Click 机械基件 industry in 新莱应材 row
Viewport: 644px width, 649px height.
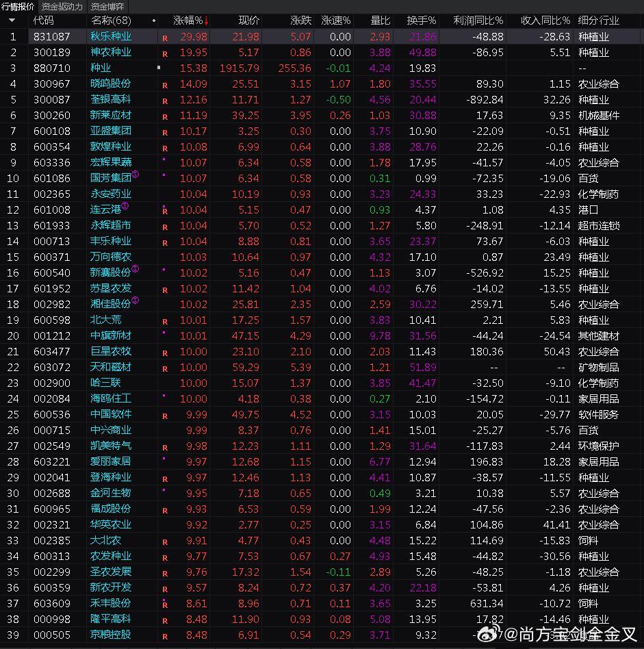[x=598, y=116]
